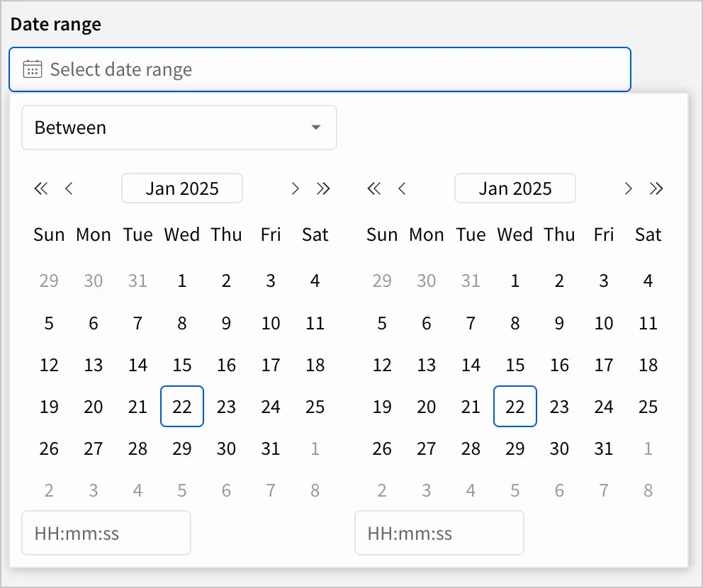Choose January 10 in the left calendar
This screenshot has width=703, height=588.
click(x=271, y=322)
